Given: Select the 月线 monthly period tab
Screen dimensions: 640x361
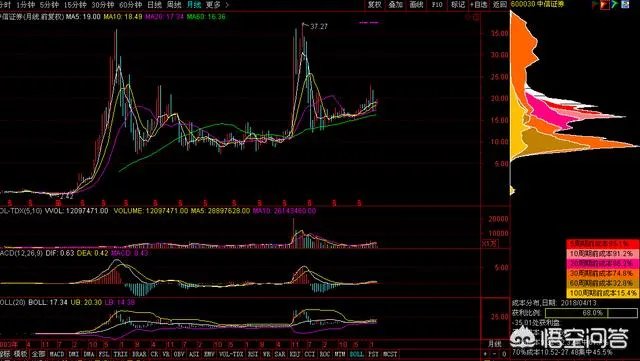Looking at the screenshot, I should pyautogui.click(x=194, y=5).
